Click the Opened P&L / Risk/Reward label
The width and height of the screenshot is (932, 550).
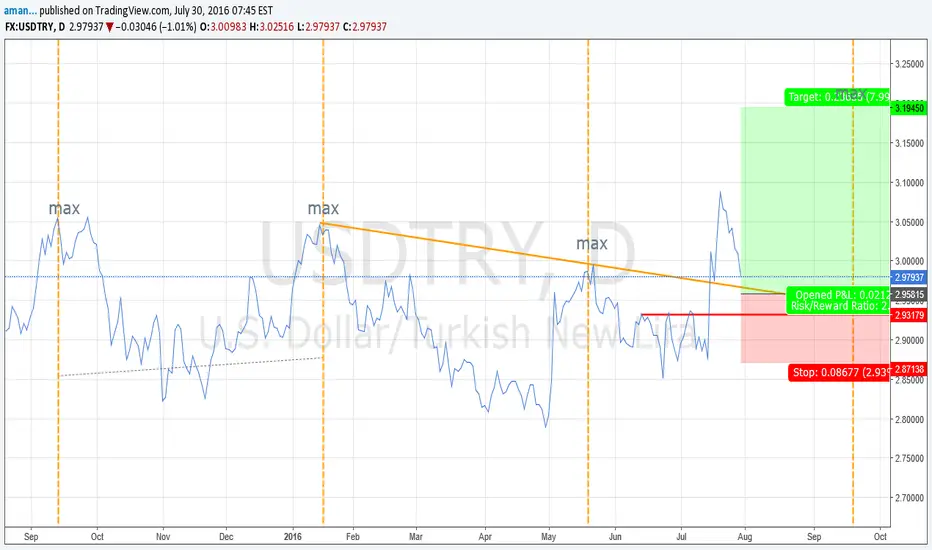click(x=837, y=300)
